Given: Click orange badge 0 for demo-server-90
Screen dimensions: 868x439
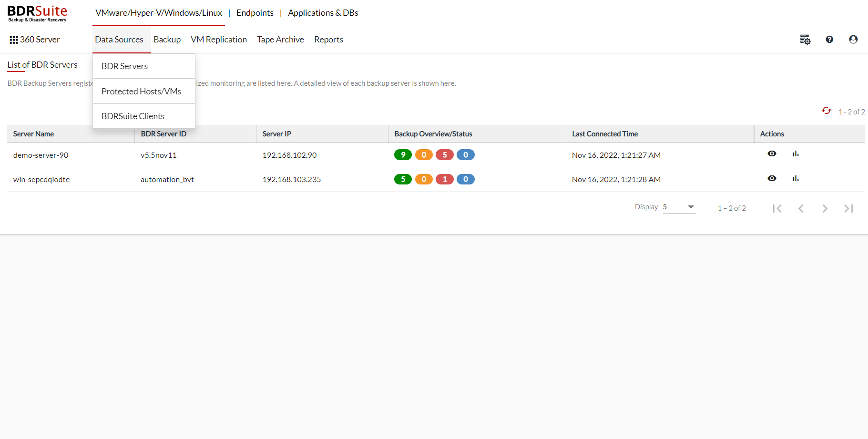Looking at the screenshot, I should tap(424, 155).
